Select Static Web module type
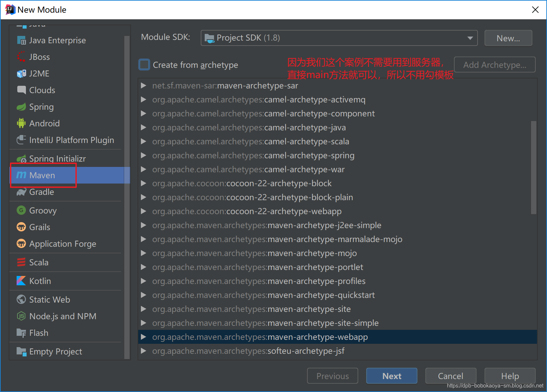 (67, 300)
